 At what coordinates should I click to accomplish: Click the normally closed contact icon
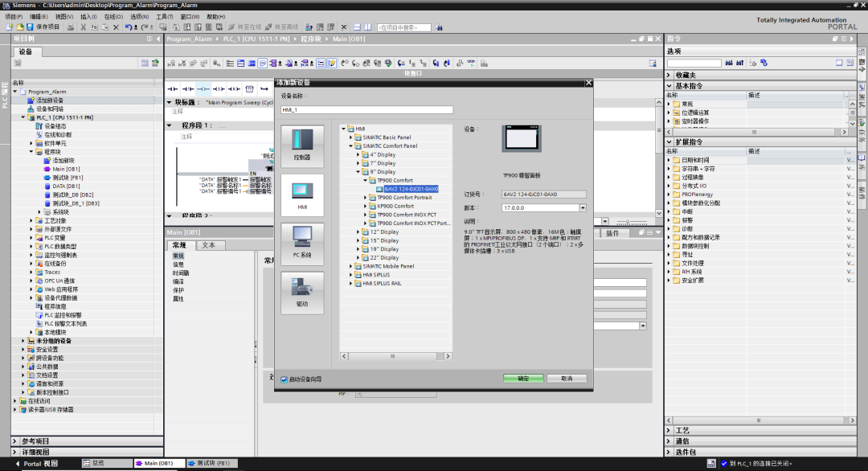pyautogui.click(x=188, y=89)
